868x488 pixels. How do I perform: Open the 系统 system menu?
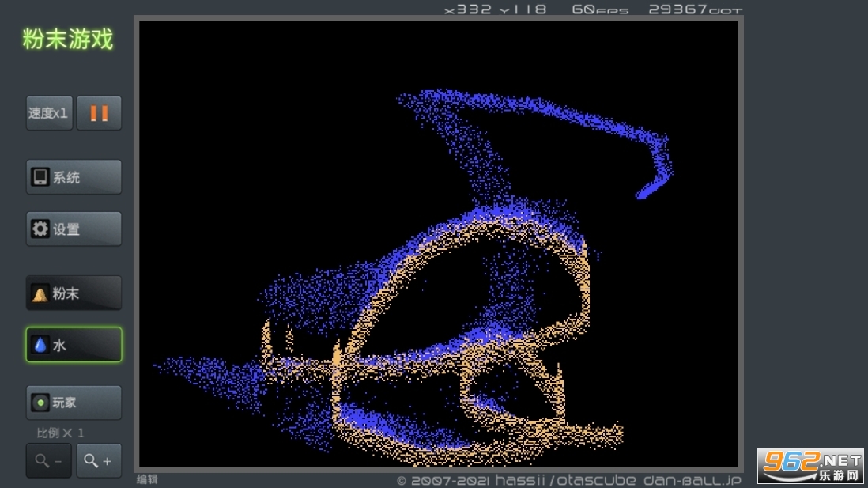click(74, 177)
